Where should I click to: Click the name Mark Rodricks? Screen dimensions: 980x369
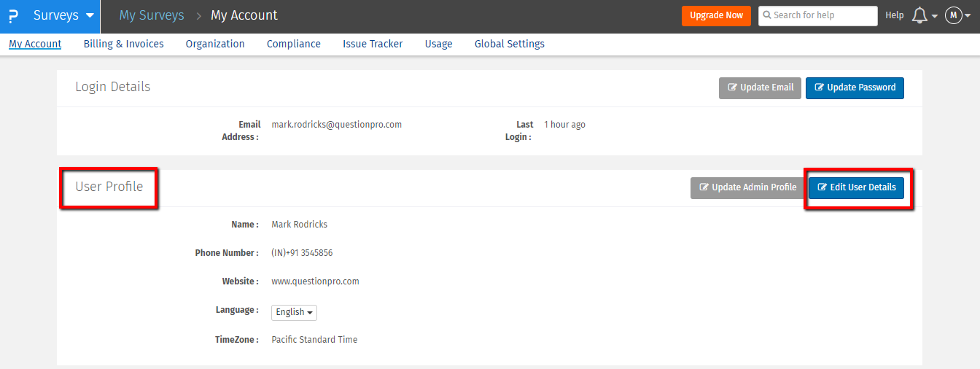point(299,225)
